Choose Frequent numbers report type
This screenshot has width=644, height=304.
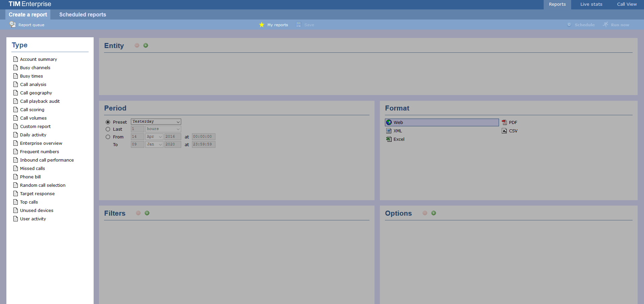40,151
